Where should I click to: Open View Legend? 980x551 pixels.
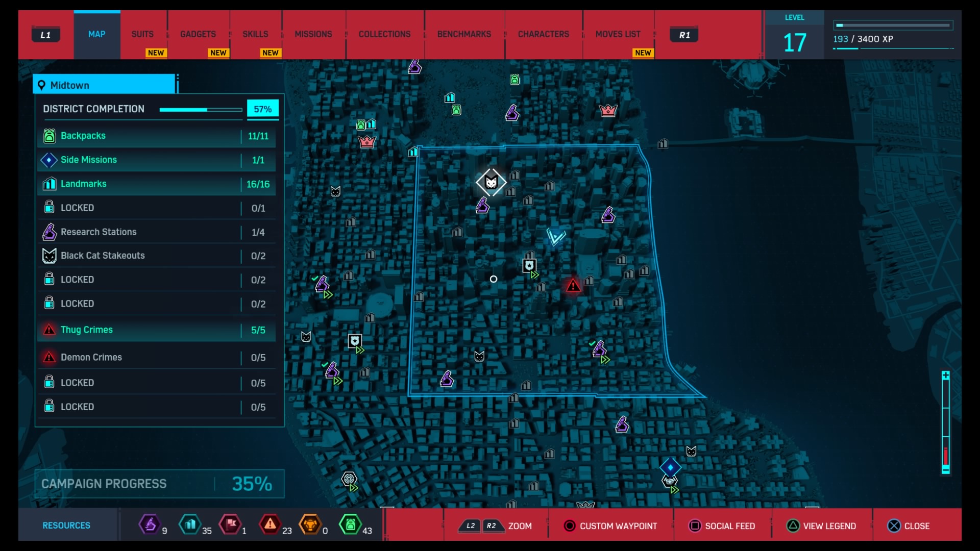(822, 525)
